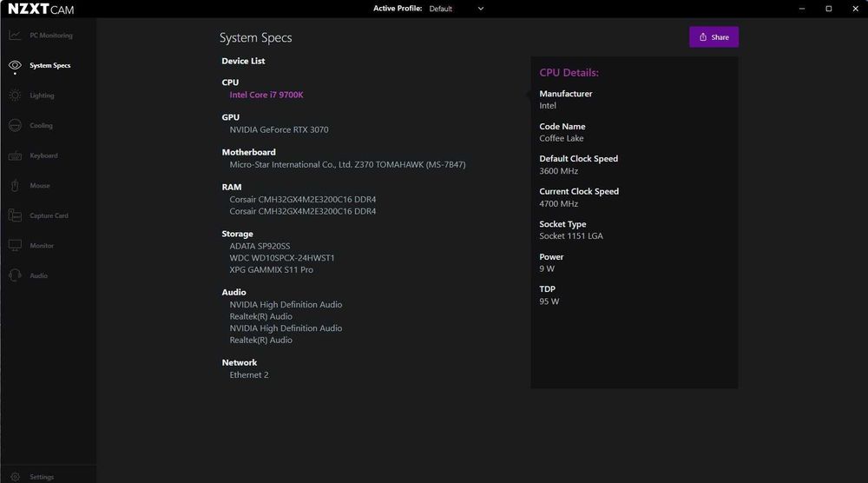This screenshot has height=483, width=868.
Task: Select second Realtek(R) Audio entry
Action: click(x=260, y=340)
